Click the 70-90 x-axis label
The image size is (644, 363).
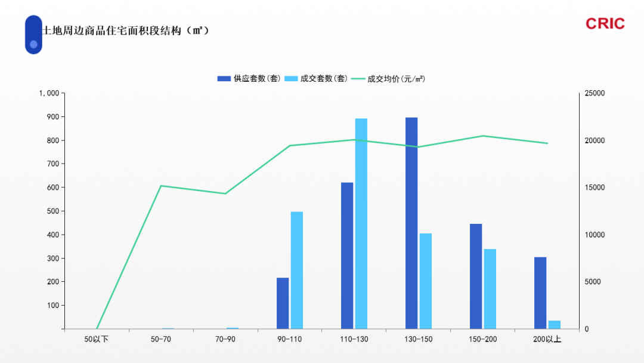point(225,339)
